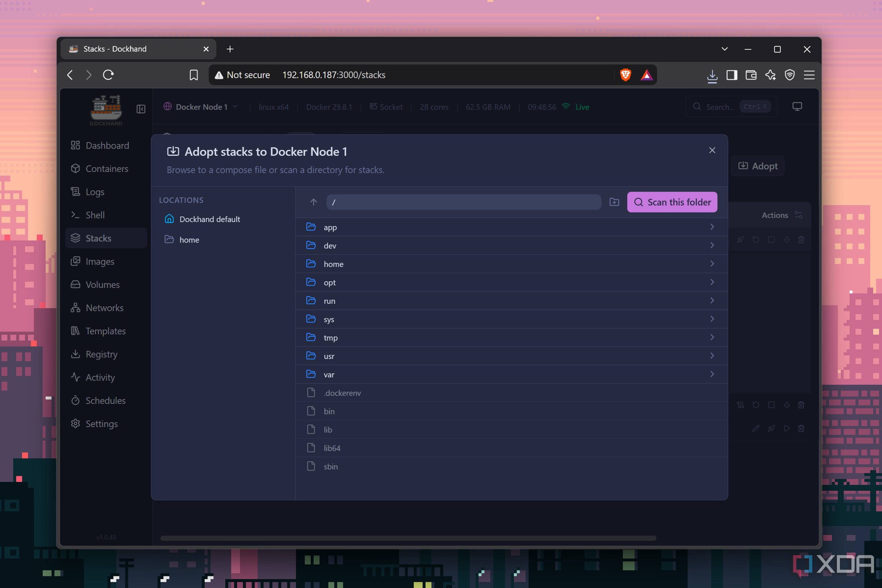Screen dimensions: 882x588
Task: Open the Images section
Action: tap(106, 261)
